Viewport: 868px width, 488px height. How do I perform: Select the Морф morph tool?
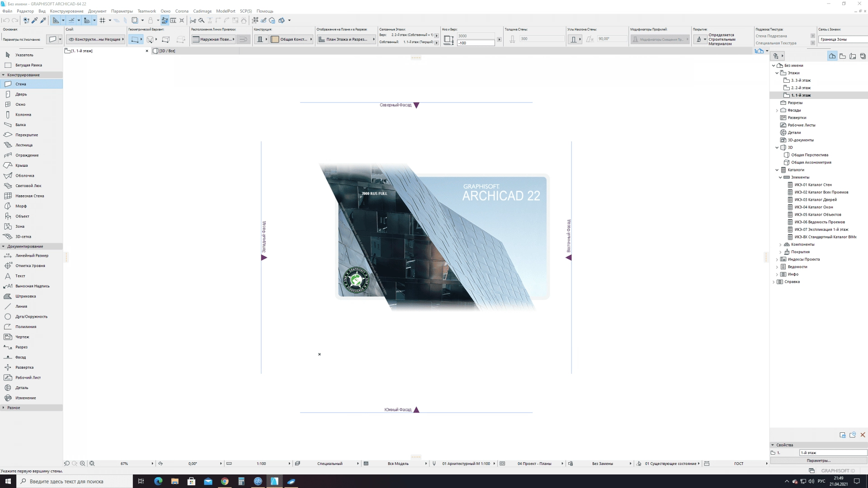pos(31,206)
